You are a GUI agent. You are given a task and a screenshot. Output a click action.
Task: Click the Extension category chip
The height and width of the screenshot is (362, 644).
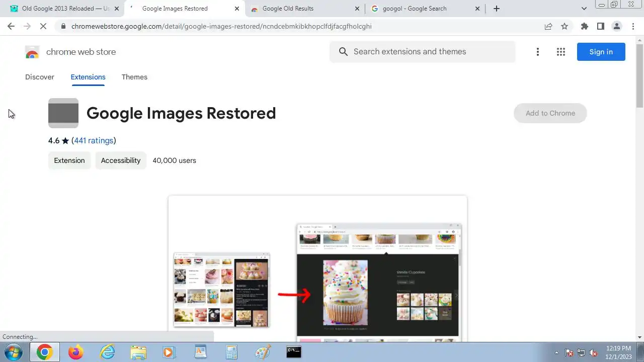[x=69, y=160]
